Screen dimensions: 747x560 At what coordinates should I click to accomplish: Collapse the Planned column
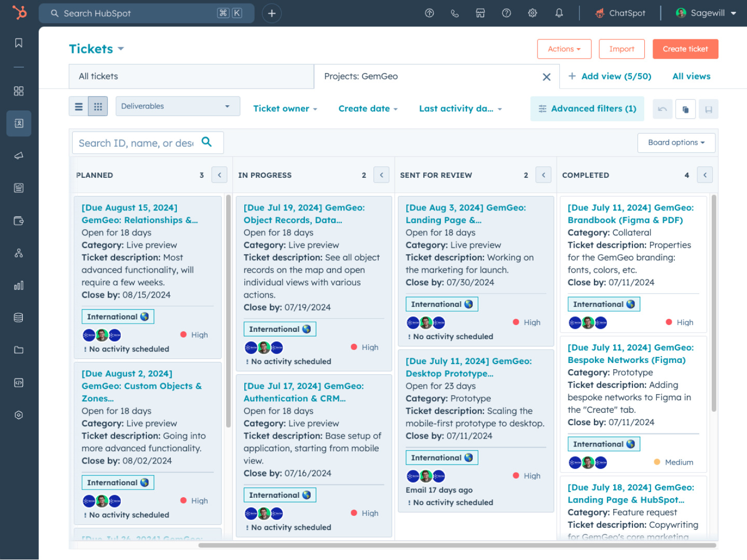coord(219,175)
